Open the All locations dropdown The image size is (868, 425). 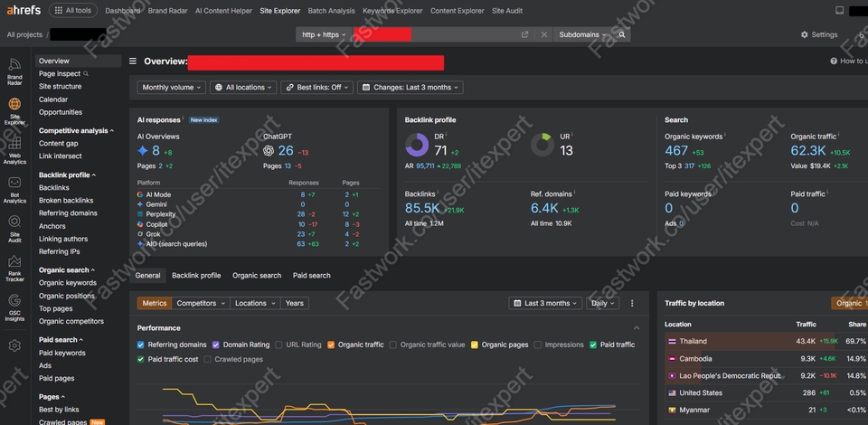pyautogui.click(x=243, y=88)
